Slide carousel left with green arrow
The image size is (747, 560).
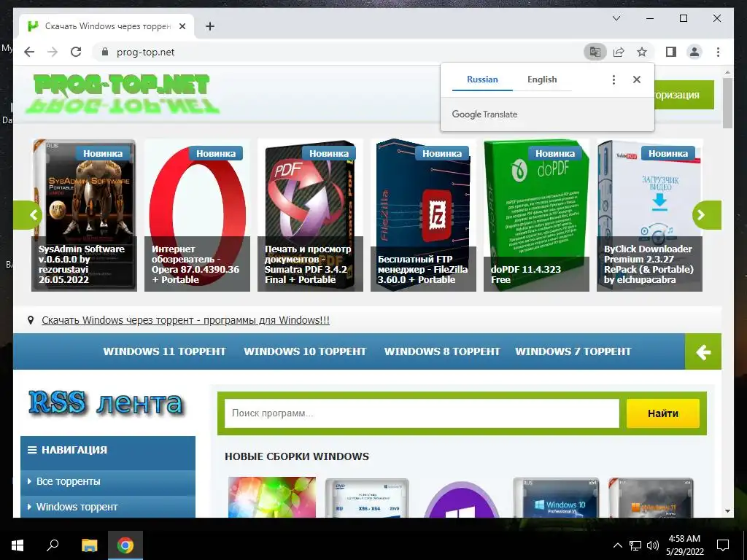tap(28, 215)
